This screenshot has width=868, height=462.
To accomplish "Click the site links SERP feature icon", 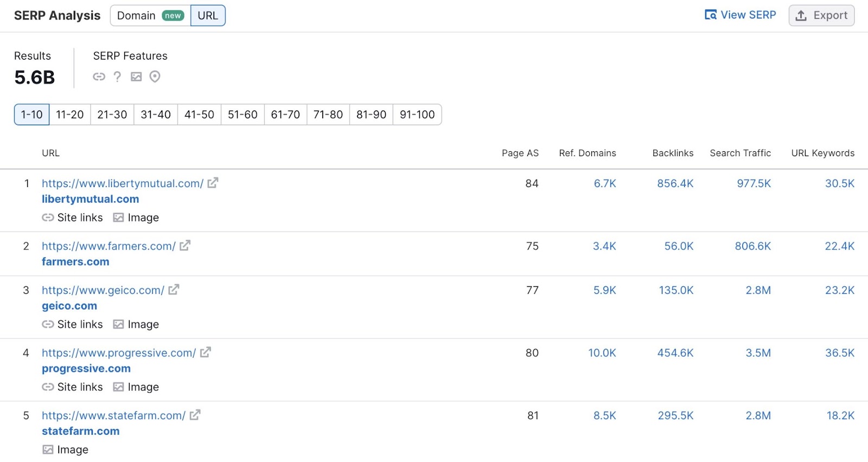I will [x=99, y=76].
